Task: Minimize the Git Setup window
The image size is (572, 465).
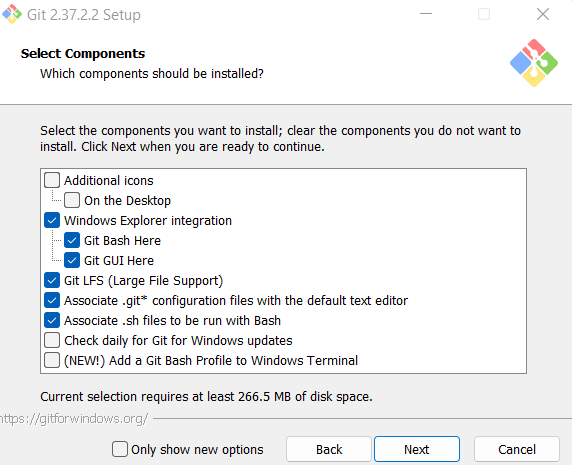Action: (x=426, y=14)
